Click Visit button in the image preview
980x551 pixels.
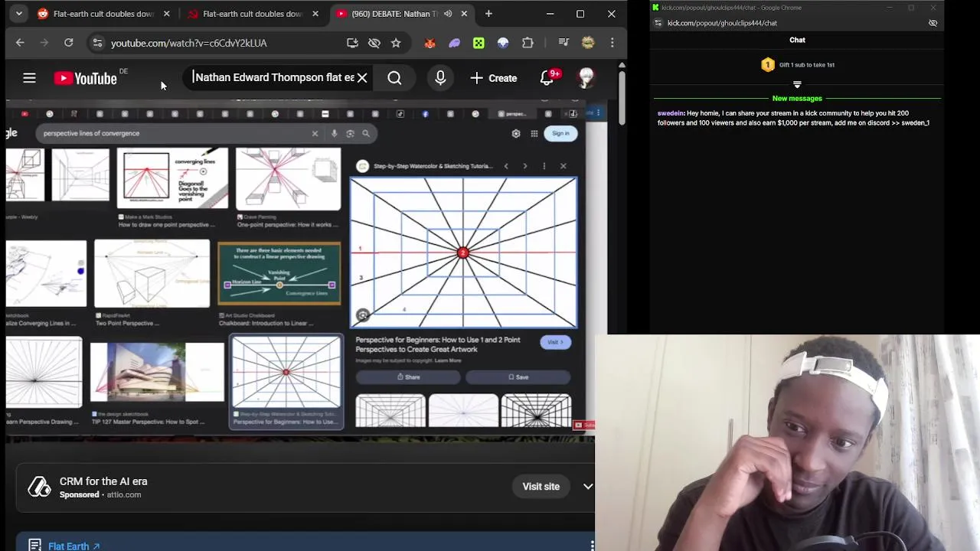click(x=555, y=342)
